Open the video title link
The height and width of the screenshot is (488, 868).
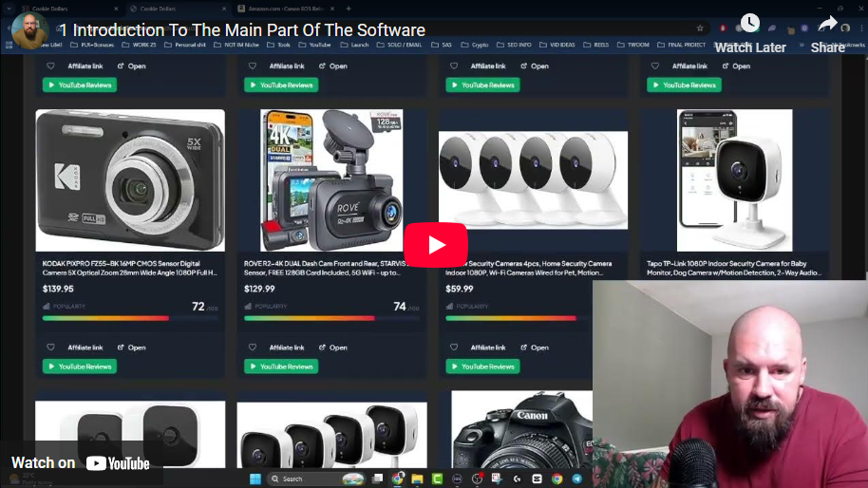click(242, 30)
